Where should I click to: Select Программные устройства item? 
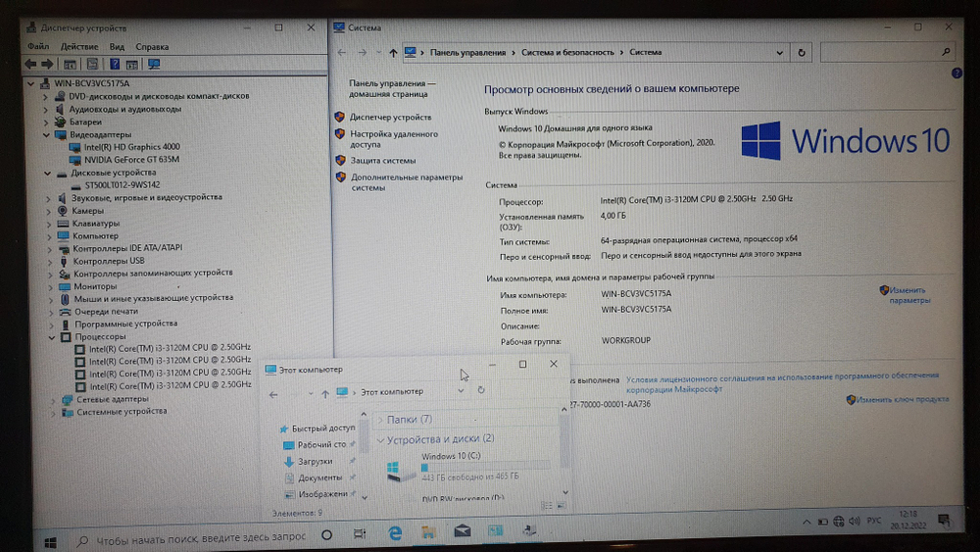click(126, 324)
